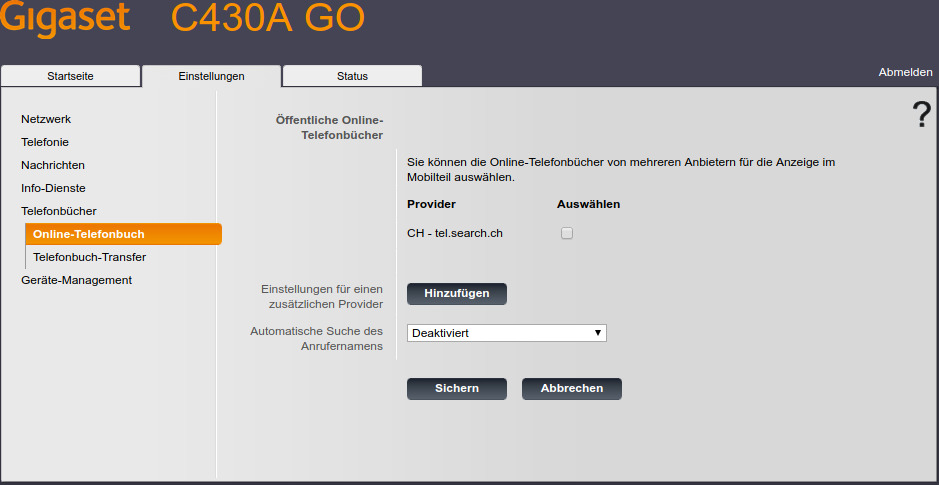939x485 pixels.
Task: Open the Info-Dienste menu entry
Action: [x=53, y=188]
